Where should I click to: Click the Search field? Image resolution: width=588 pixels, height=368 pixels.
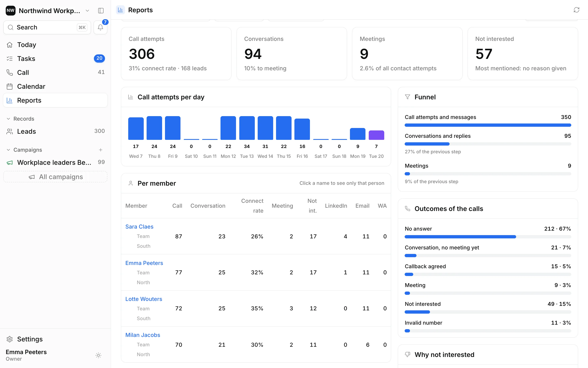point(47,27)
